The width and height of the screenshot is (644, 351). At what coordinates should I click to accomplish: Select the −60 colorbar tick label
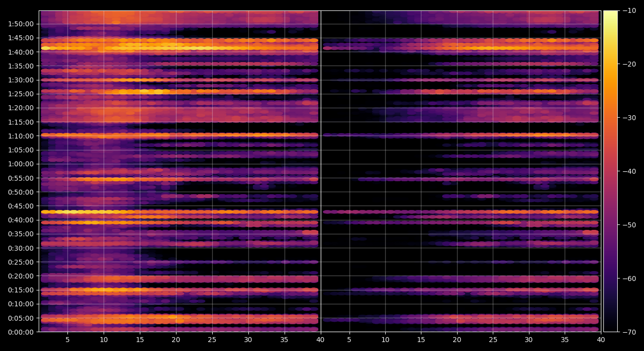click(x=629, y=279)
